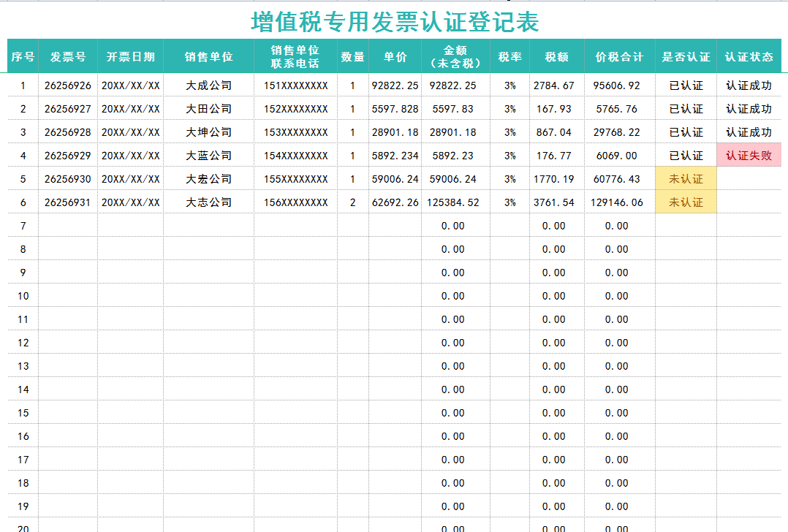Select empty 销售单位 cell in row 10
Viewport: 788px width, 532px height.
tap(208, 296)
